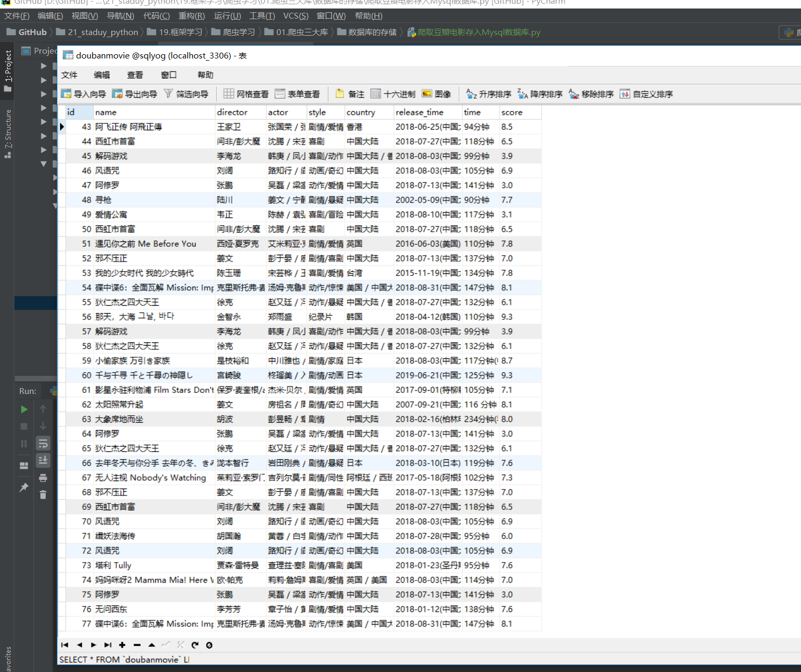This screenshot has width=801, height=672.
Task: Click 移除排序 to remove sorting
Action: tap(591, 94)
